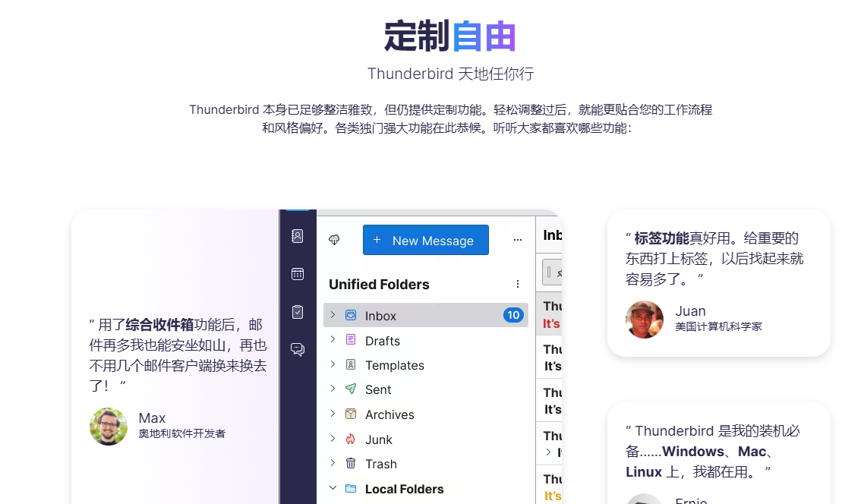Expand the Drafts folder chevron
This screenshot has height=504, width=864.
tap(333, 339)
